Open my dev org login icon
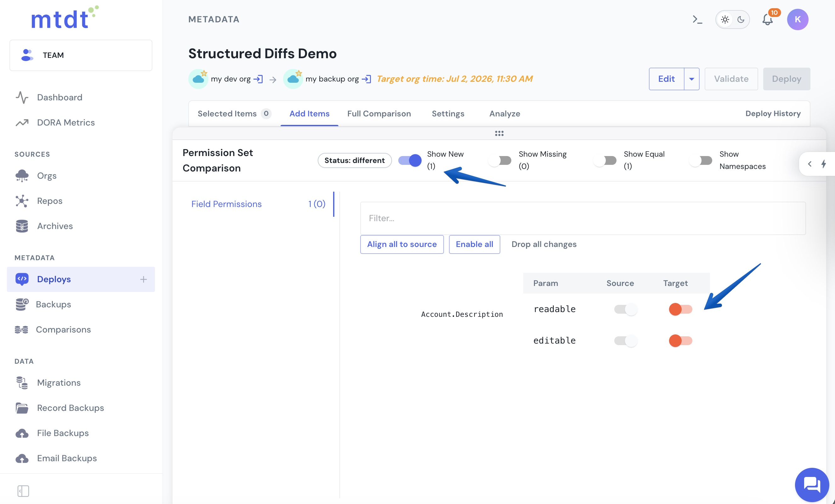This screenshot has width=835, height=504. 258,79
